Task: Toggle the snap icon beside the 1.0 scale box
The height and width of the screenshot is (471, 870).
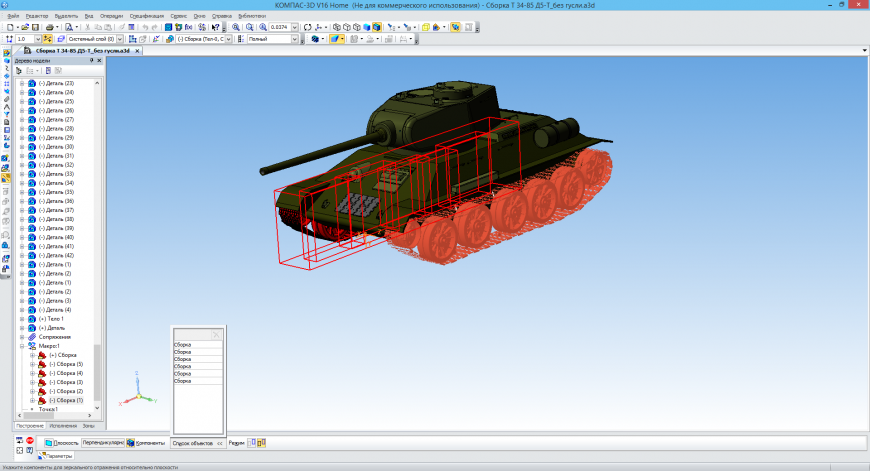Action: point(48,39)
